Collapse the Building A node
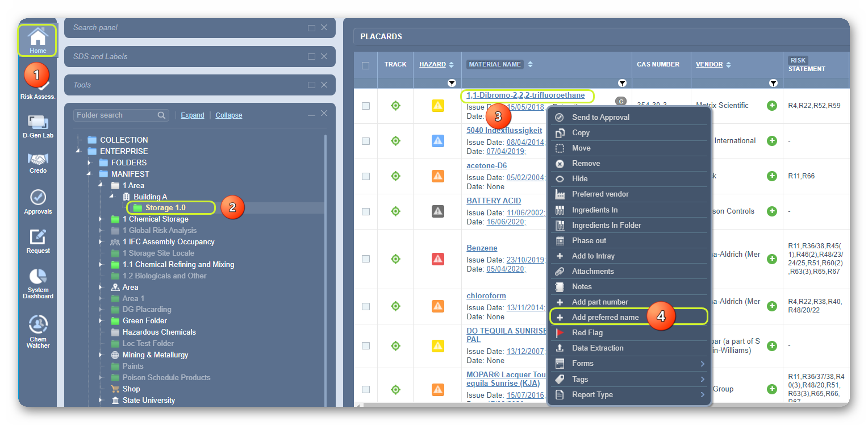 point(112,197)
